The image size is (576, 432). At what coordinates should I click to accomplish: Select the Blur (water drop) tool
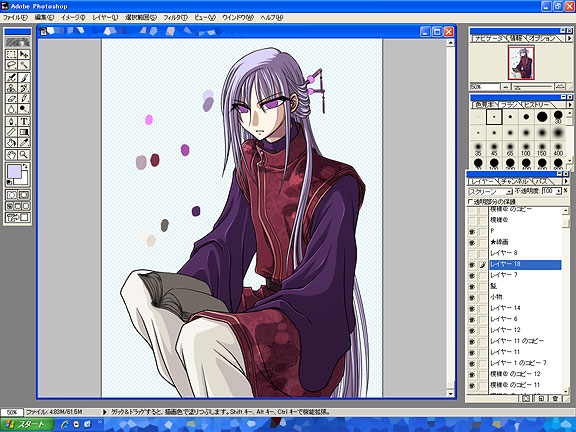click(x=11, y=109)
